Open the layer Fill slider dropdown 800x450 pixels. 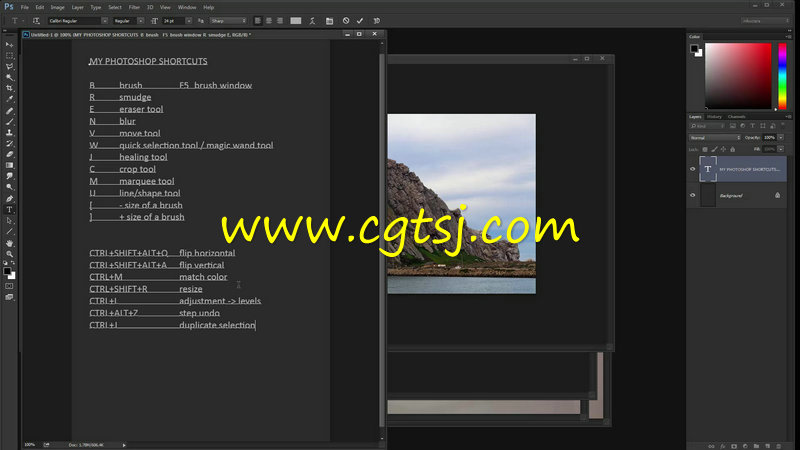(781, 149)
